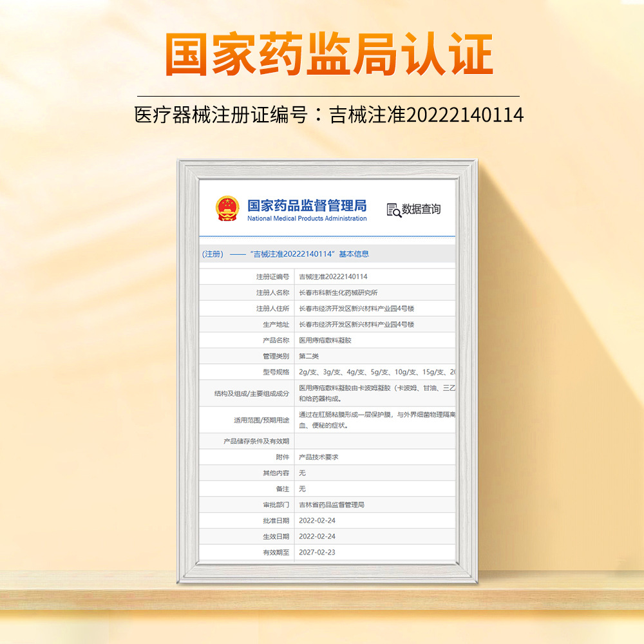
Task: Open the 产品技术要求 attachment entry
Action: click(319, 457)
